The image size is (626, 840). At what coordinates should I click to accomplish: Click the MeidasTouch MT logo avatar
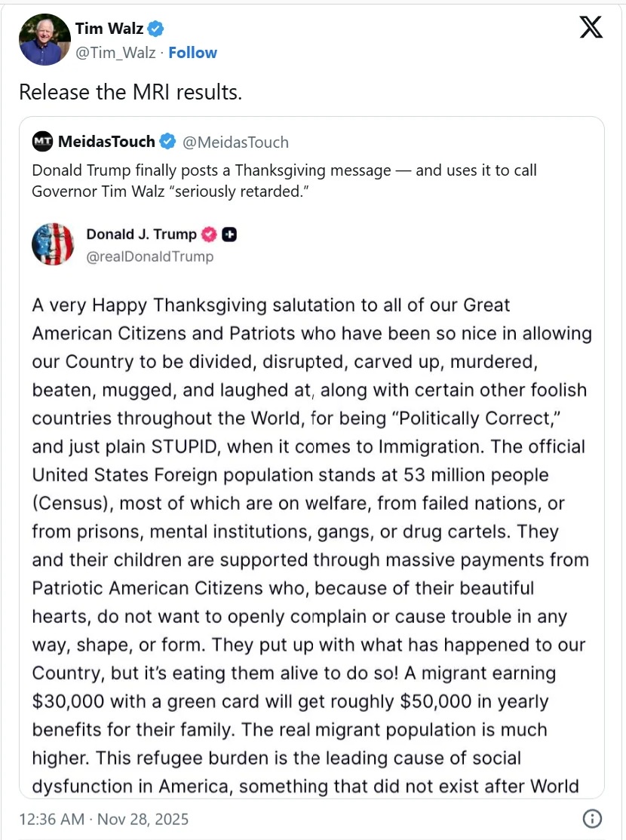[43, 142]
